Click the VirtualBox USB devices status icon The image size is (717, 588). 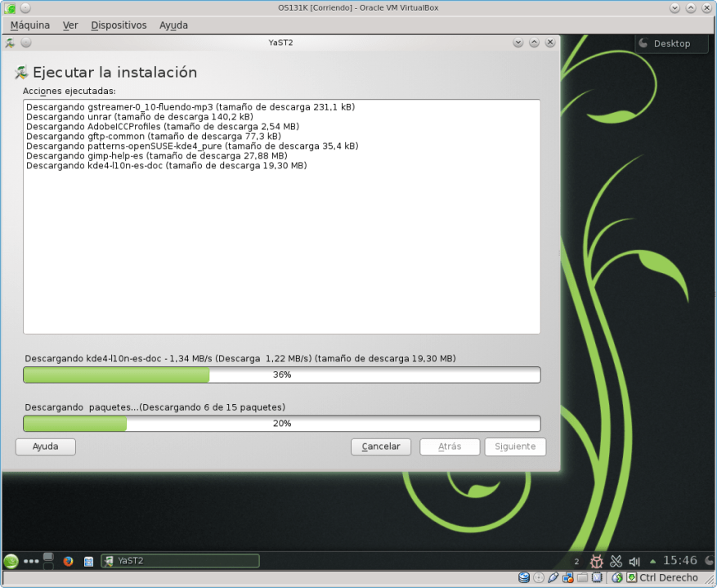click(553, 577)
